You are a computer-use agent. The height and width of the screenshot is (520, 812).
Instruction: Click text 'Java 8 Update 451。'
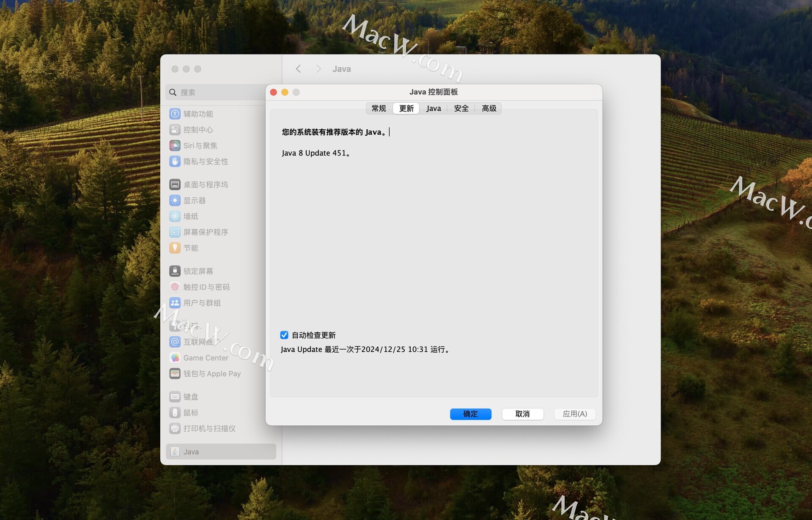pyautogui.click(x=316, y=153)
